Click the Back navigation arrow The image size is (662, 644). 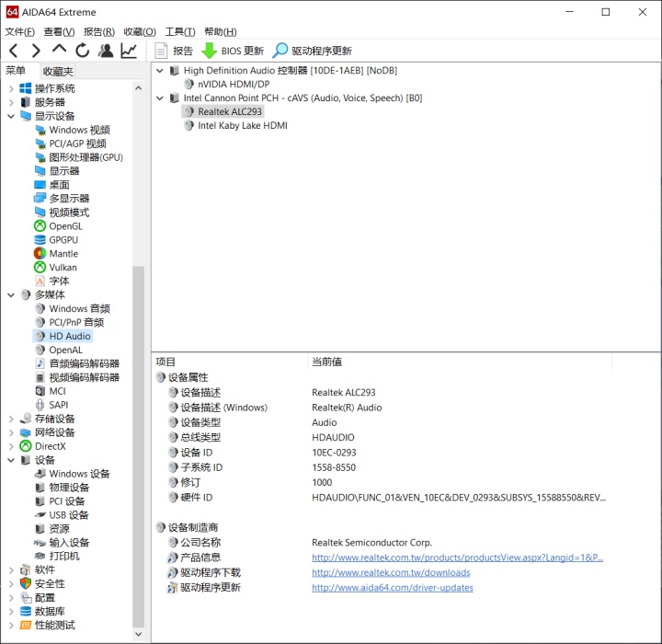tap(14, 51)
